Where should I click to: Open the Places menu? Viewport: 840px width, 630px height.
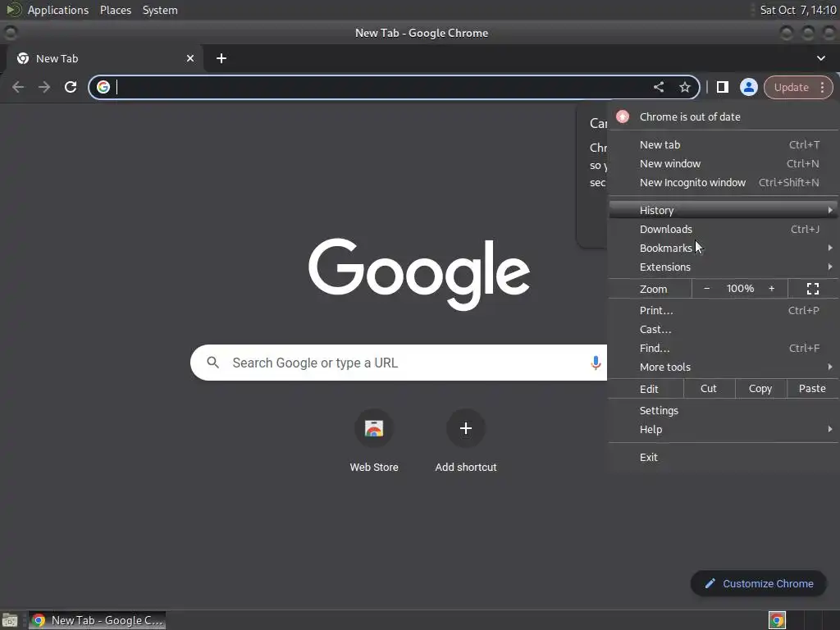tap(116, 10)
